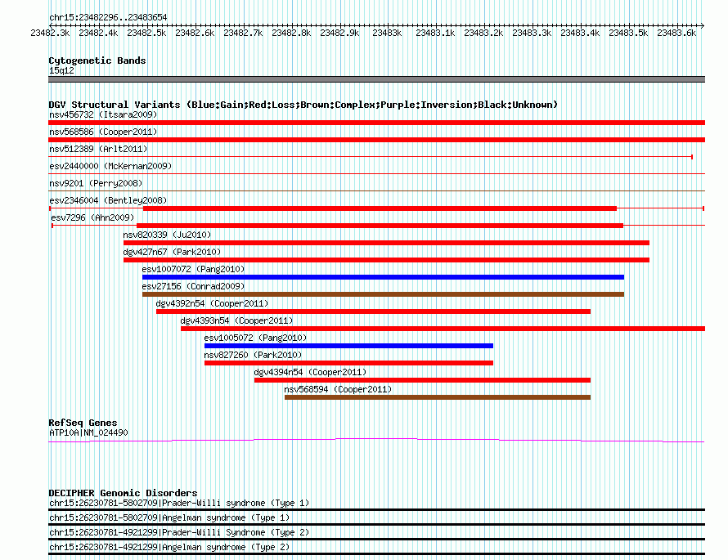Viewport: 728px width, 560px height.
Task: Select the nsv827260 red loss bar
Action: click(x=348, y=363)
